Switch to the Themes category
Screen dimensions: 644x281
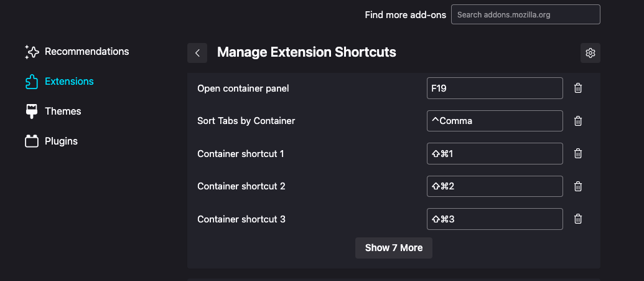63,111
